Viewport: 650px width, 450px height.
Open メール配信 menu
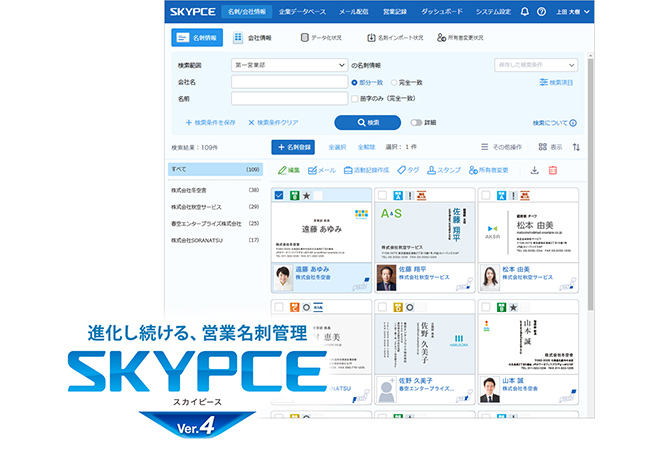point(353,12)
